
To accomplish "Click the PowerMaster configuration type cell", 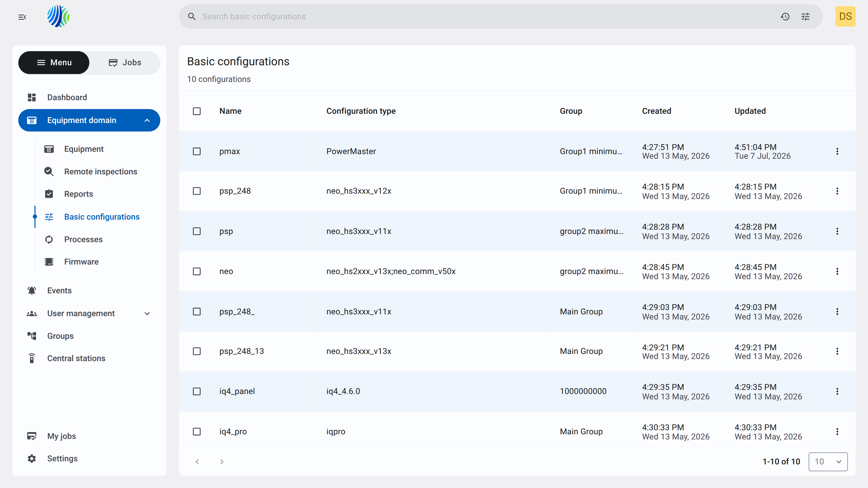I will click(351, 152).
